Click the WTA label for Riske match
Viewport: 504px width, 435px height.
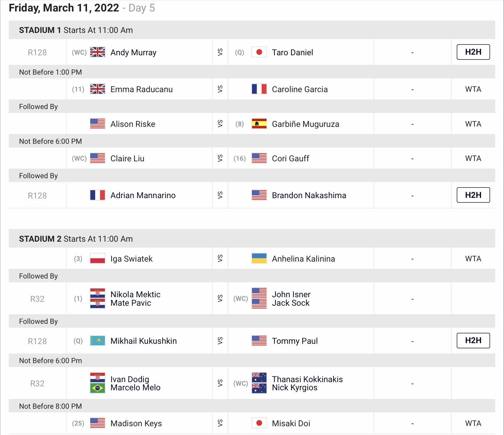(x=473, y=124)
